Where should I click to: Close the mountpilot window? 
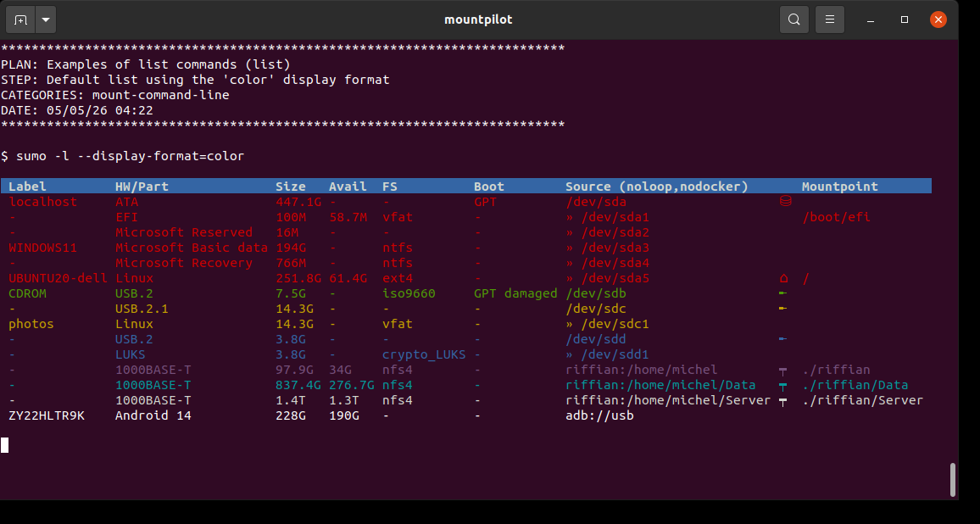(x=938, y=20)
